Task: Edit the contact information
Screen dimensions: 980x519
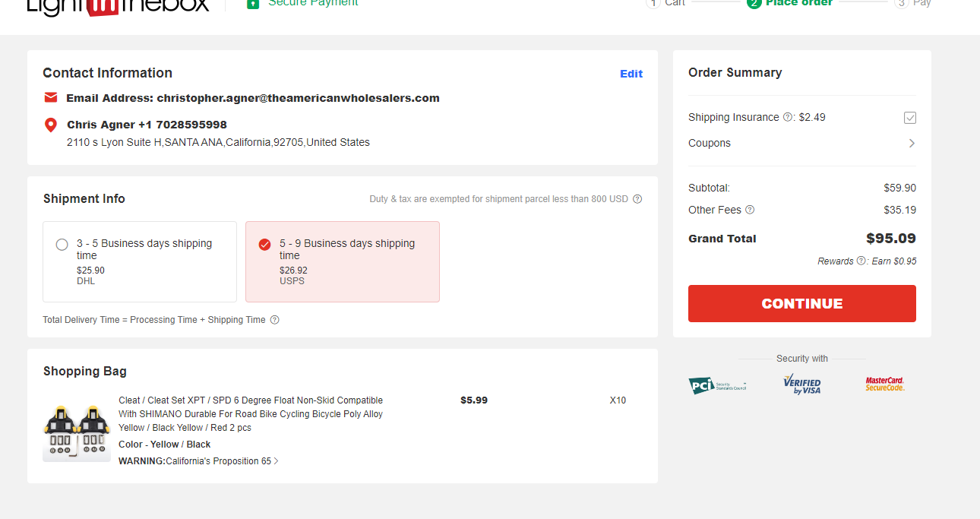Action: click(x=631, y=74)
